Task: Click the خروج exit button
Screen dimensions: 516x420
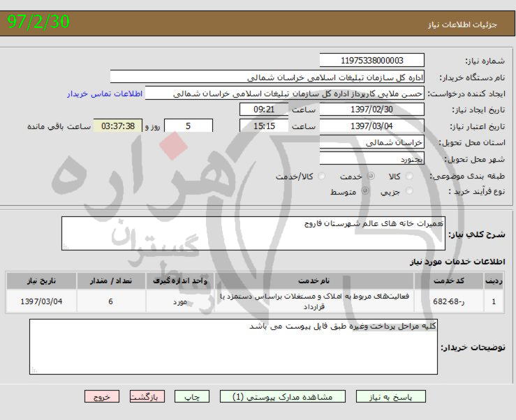Action: coord(102,397)
